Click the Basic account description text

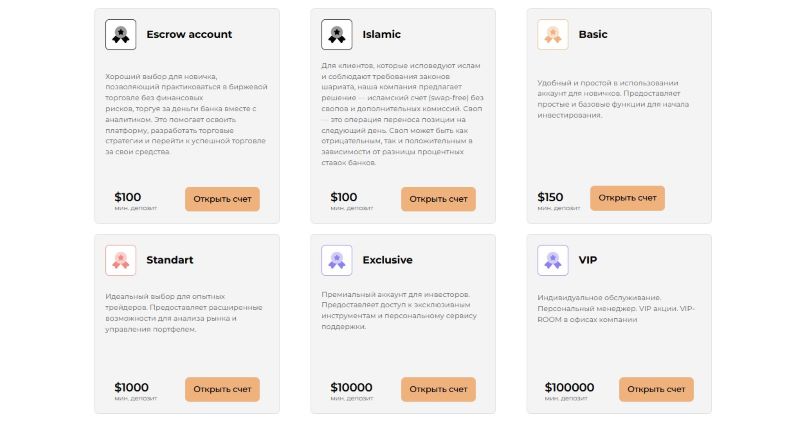tap(607, 98)
